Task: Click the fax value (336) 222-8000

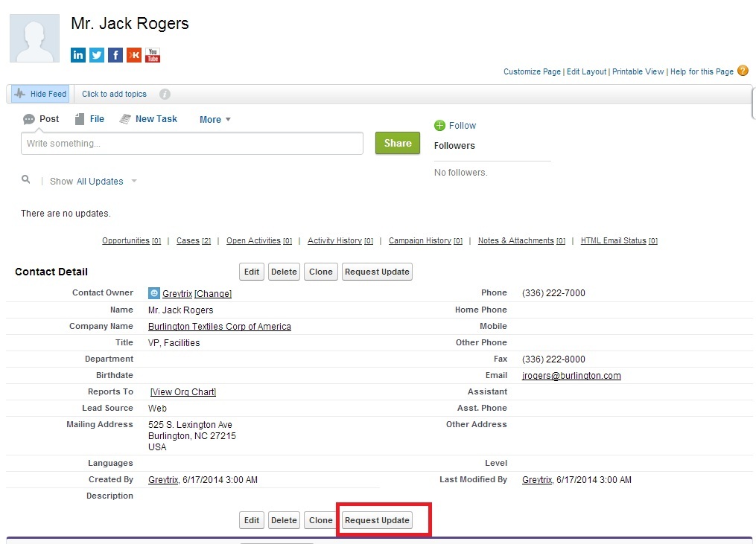Action: coord(553,359)
